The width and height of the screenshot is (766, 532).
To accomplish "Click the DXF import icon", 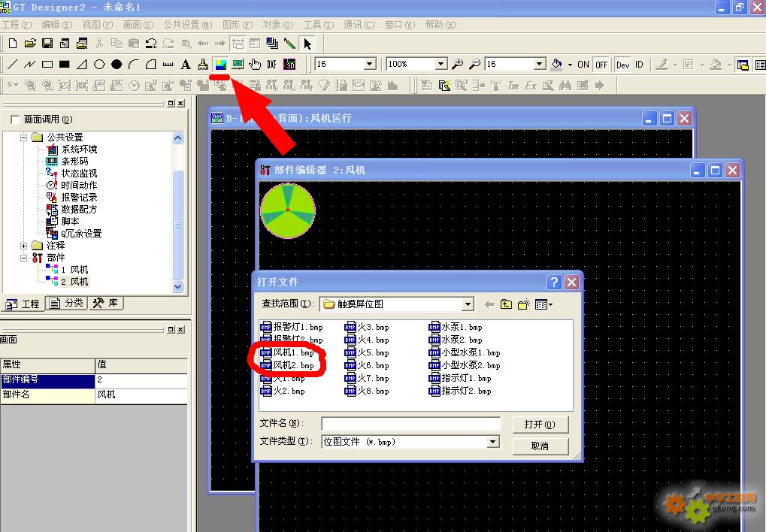I will [272, 64].
